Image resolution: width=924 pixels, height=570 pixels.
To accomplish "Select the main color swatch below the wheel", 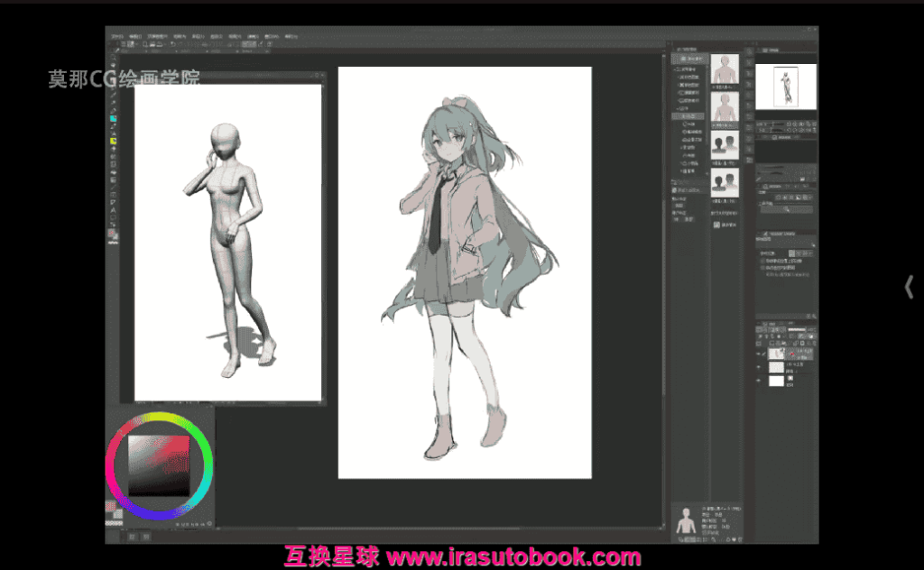I will click(111, 506).
